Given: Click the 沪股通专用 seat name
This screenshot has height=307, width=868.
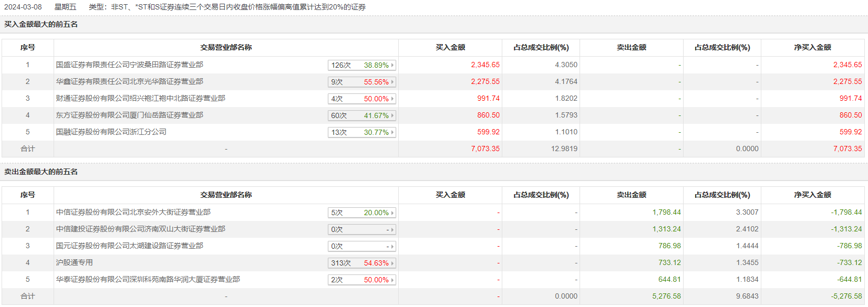Looking at the screenshot, I should click(x=75, y=263).
